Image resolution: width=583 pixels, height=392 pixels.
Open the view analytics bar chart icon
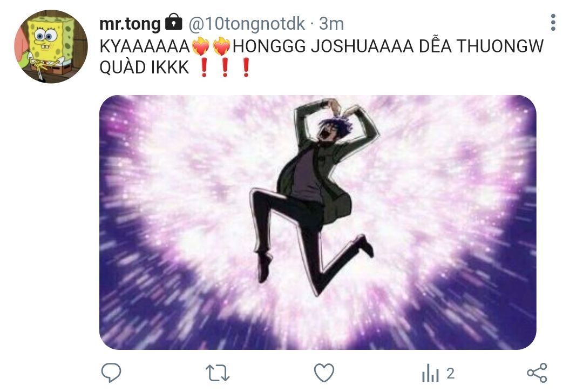tap(430, 373)
